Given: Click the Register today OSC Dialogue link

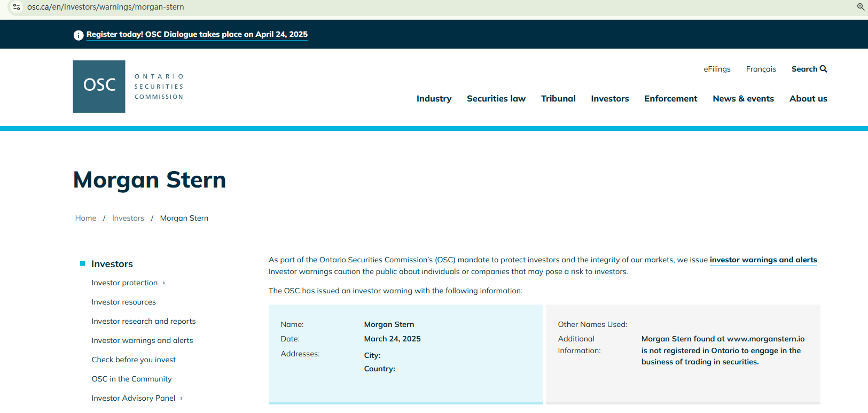Looking at the screenshot, I should pyautogui.click(x=197, y=35).
